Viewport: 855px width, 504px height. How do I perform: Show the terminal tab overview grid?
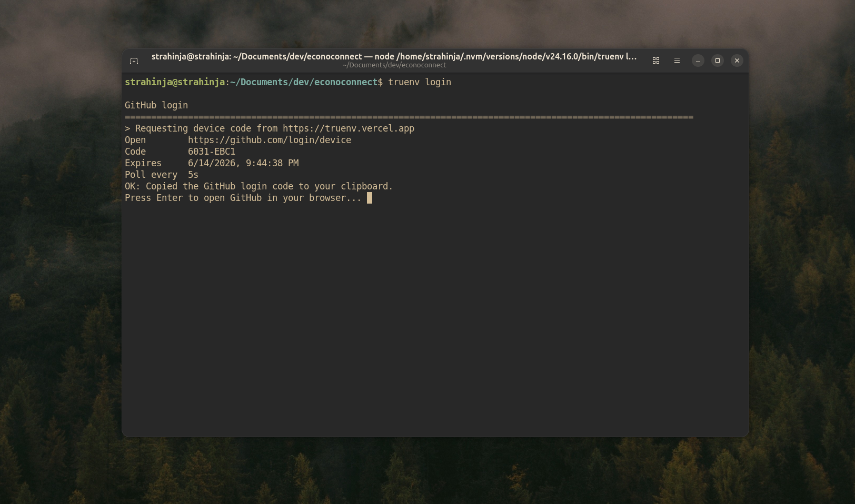click(x=656, y=61)
